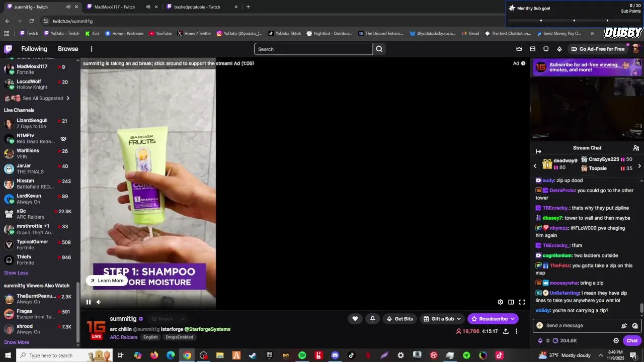Mute the summit1g browser tab audio

click(x=68, y=7)
